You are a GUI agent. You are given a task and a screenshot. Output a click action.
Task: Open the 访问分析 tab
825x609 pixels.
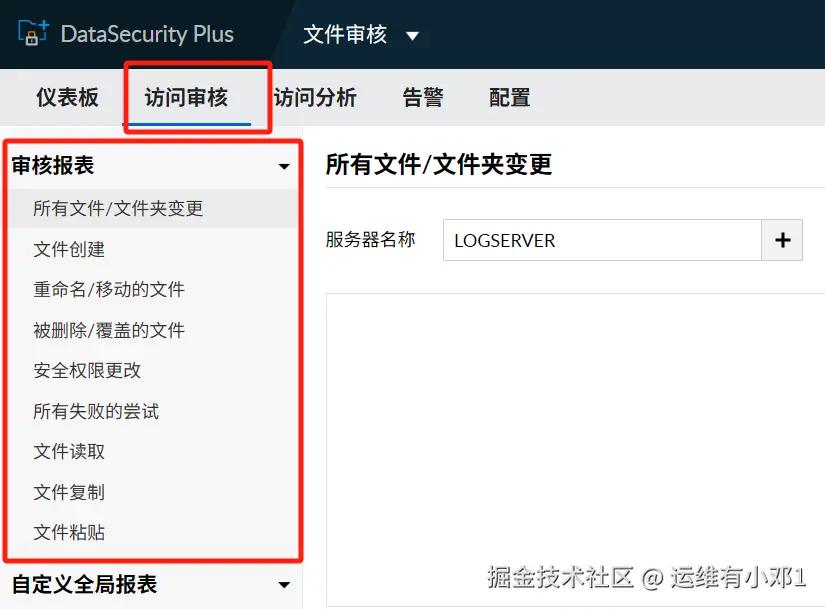pos(315,97)
